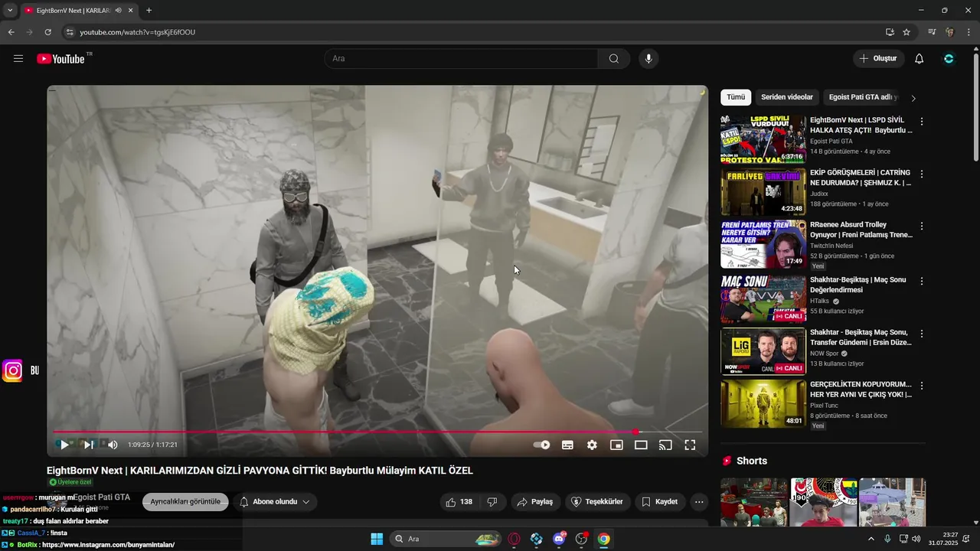The height and width of the screenshot is (551, 980).
Task: Open Discord from taskbar
Action: pyautogui.click(x=559, y=539)
